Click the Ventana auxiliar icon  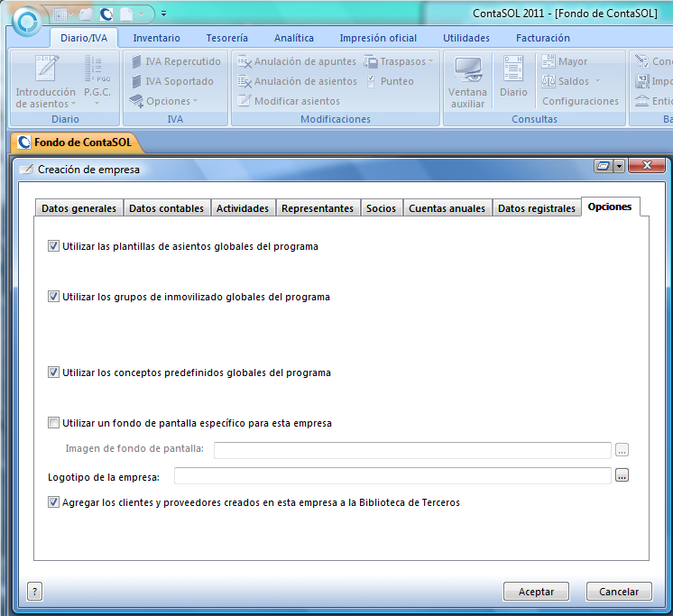point(467,70)
